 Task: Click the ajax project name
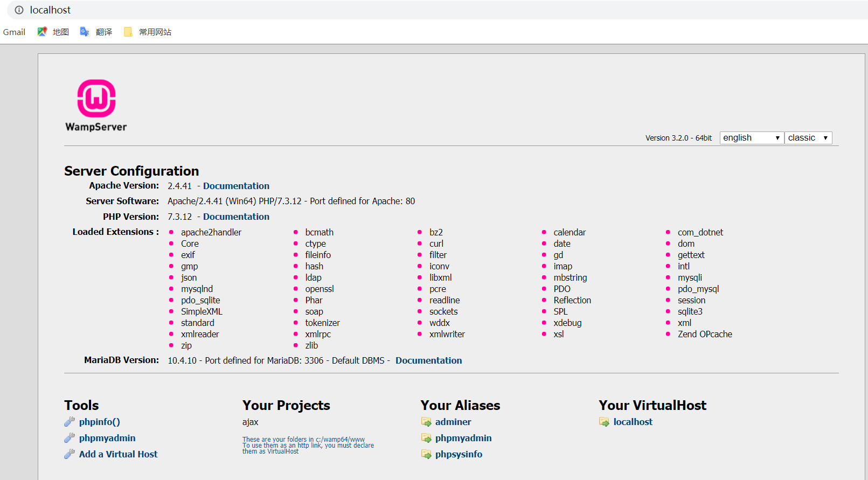click(x=251, y=422)
